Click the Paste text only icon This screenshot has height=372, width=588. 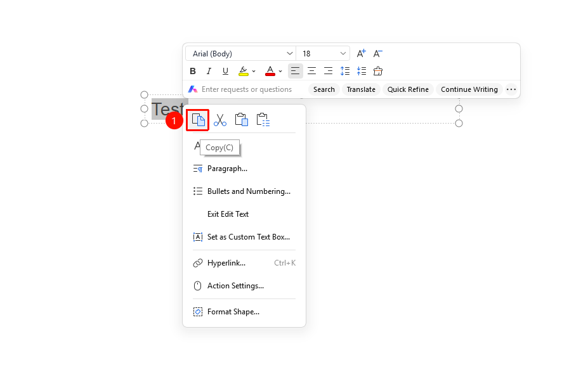[x=263, y=120]
